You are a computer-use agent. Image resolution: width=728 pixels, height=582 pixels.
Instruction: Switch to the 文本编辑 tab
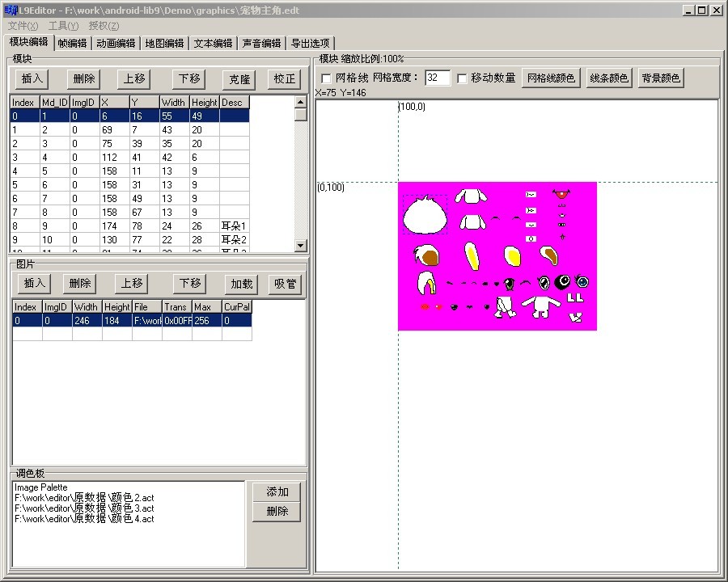point(213,43)
